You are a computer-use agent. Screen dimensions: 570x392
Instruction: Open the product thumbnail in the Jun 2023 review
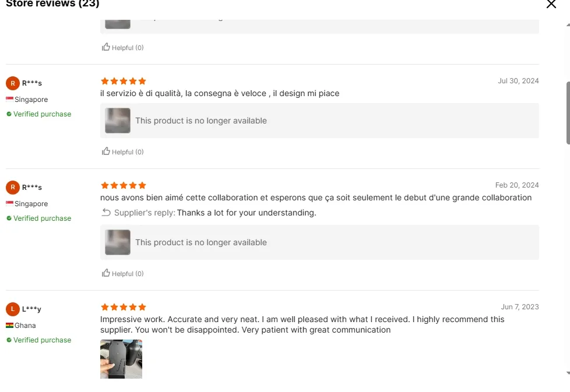[121, 359]
